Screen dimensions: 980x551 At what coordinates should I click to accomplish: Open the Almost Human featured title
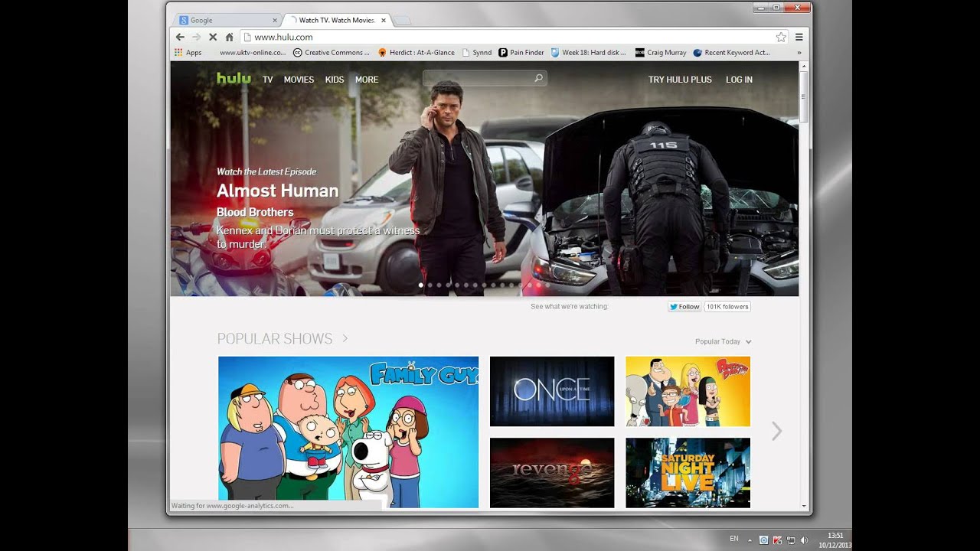(x=277, y=191)
